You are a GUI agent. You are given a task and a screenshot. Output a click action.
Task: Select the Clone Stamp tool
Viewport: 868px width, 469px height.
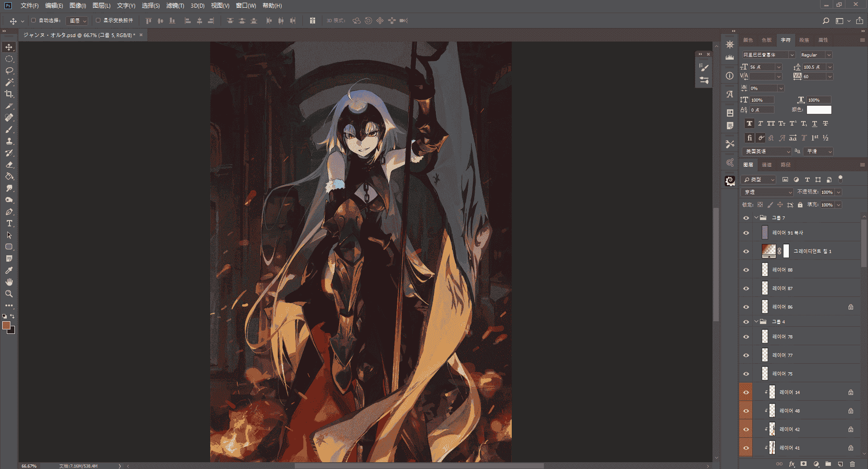9,141
